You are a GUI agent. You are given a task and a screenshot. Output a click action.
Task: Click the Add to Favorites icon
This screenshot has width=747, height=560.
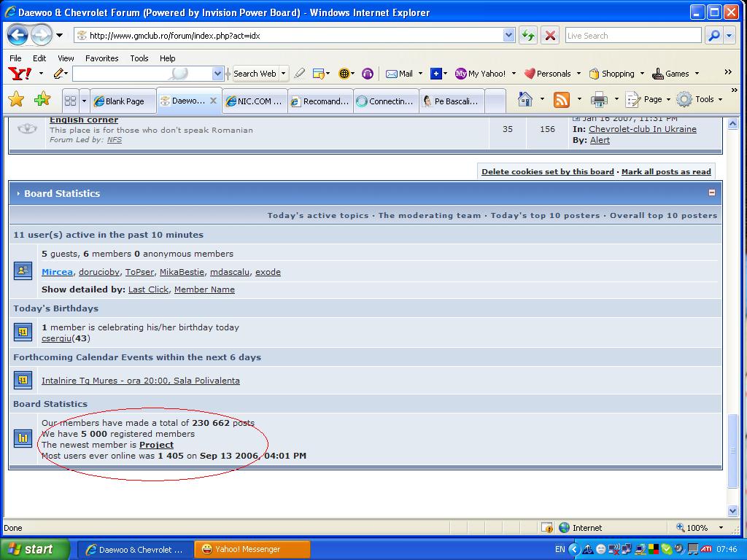click(x=42, y=100)
